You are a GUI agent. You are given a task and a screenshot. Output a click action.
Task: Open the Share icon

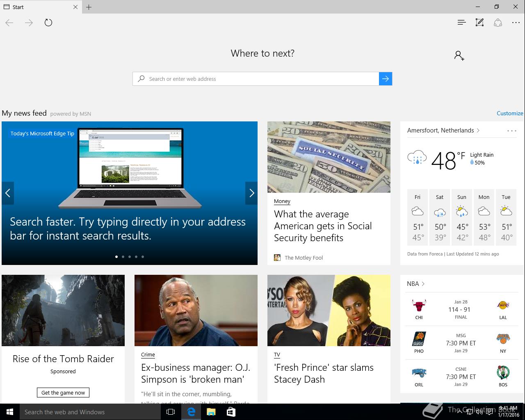coord(498,23)
